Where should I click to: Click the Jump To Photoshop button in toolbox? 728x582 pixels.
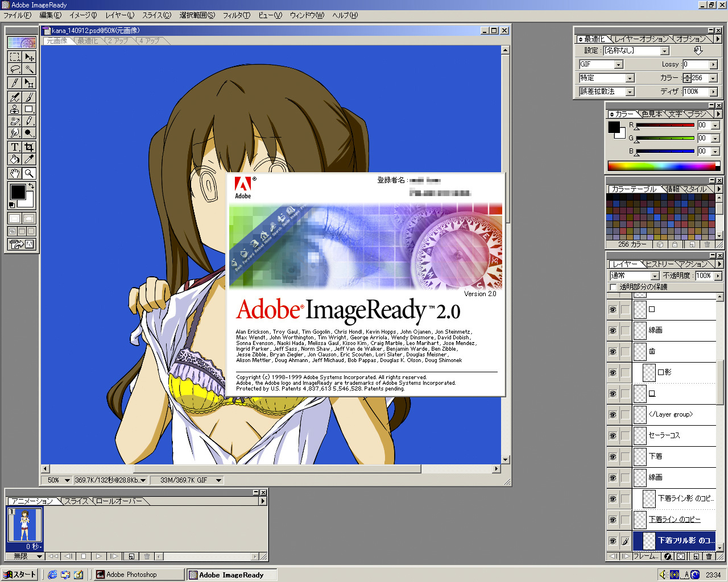[22, 244]
